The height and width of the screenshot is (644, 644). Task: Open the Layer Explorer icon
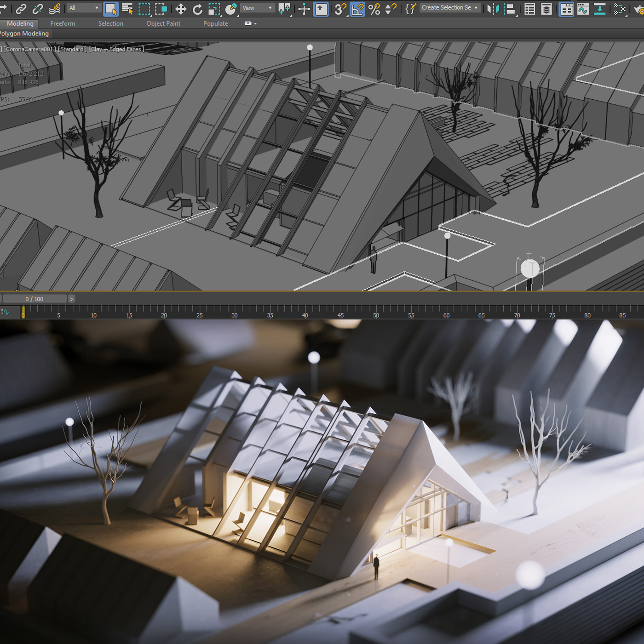(x=546, y=9)
